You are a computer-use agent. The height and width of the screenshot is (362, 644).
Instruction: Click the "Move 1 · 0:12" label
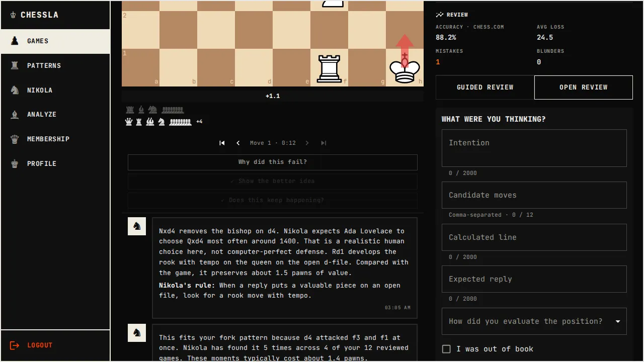pos(273,143)
